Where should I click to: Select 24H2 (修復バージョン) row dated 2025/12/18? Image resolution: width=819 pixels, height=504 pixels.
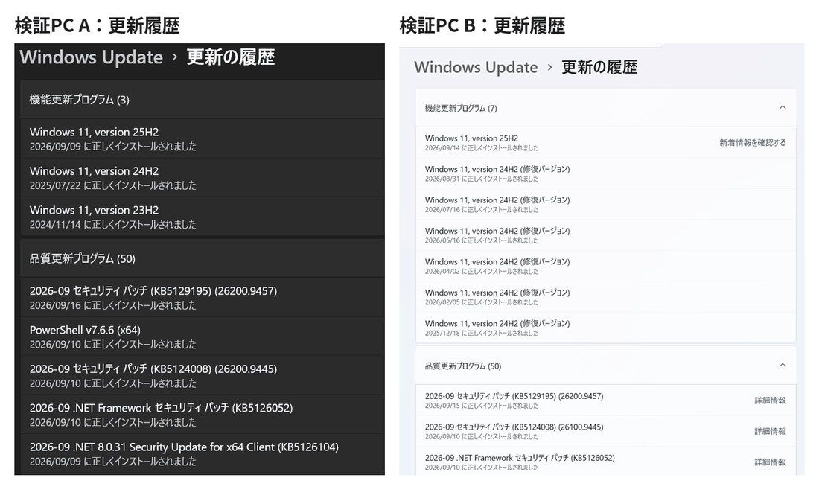(606, 328)
